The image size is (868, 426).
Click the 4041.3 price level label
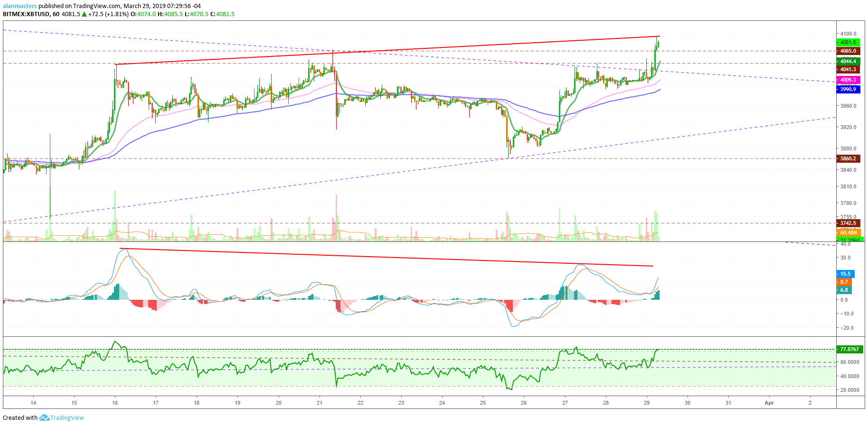click(848, 69)
